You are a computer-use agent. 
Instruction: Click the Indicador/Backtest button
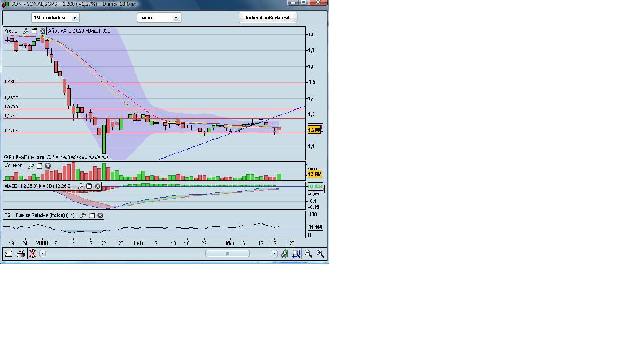[268, 18]
